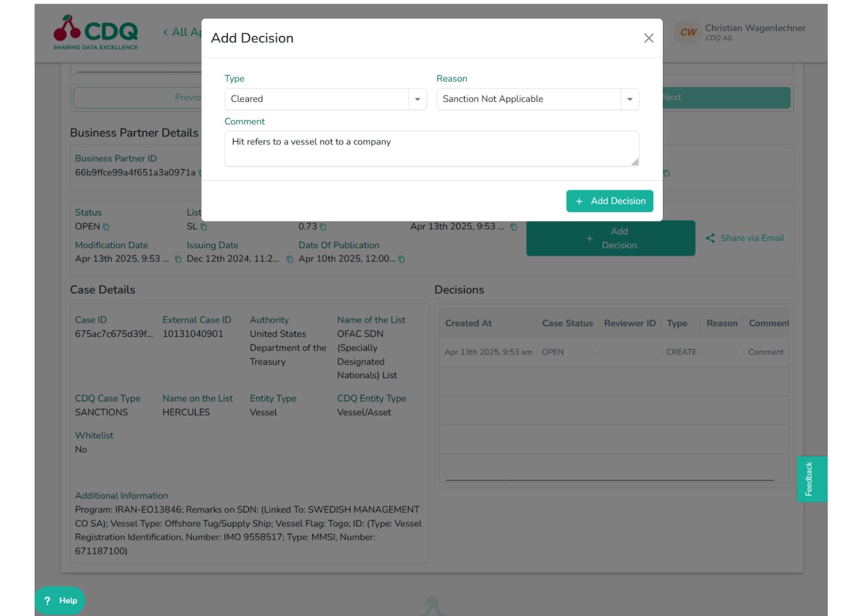Submit with the Add Decision button
867x616 pixels.
tap(609, 201)
